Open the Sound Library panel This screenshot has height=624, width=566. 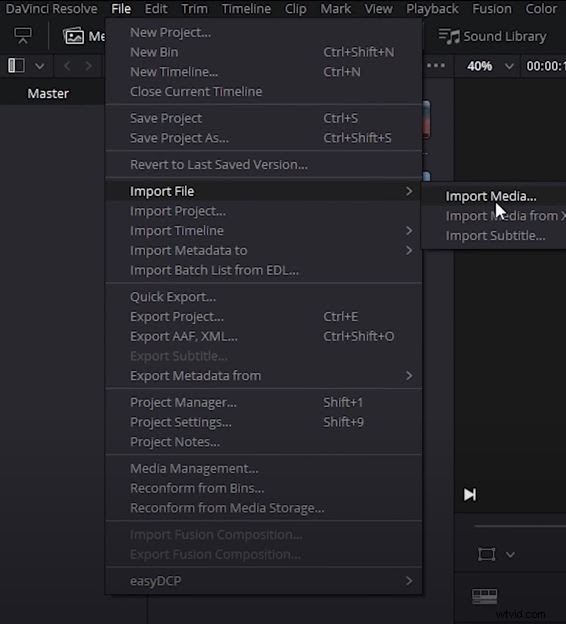coord(492,37)
